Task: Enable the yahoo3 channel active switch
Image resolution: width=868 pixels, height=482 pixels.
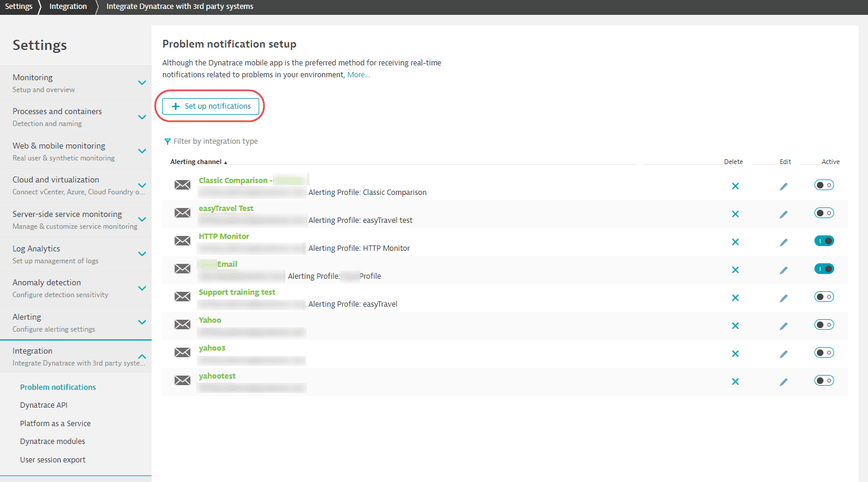Action: point(824,352)
